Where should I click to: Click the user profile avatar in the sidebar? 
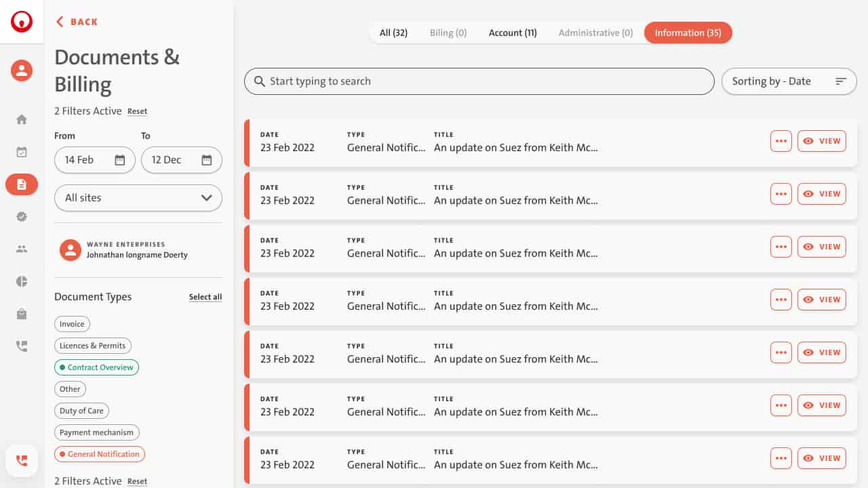coord(22,70)
